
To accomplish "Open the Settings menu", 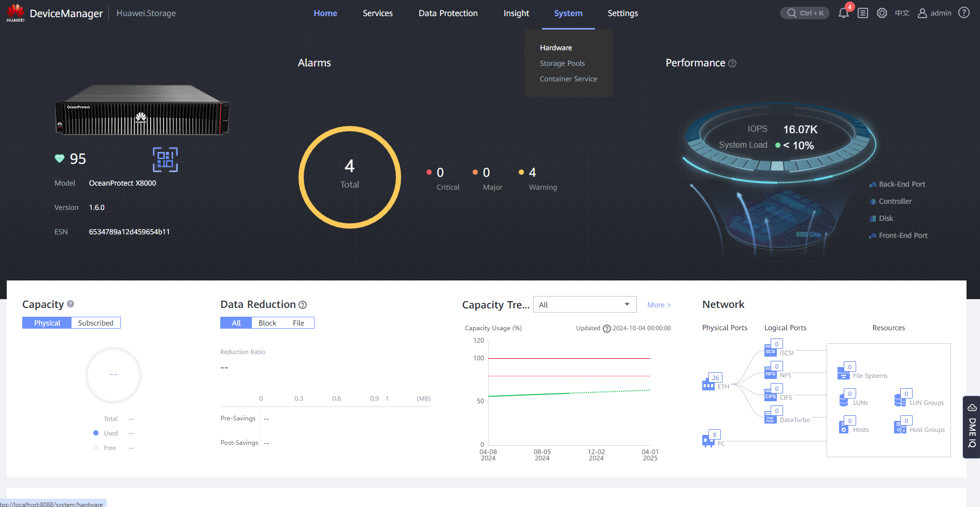I will coord(623,13).
